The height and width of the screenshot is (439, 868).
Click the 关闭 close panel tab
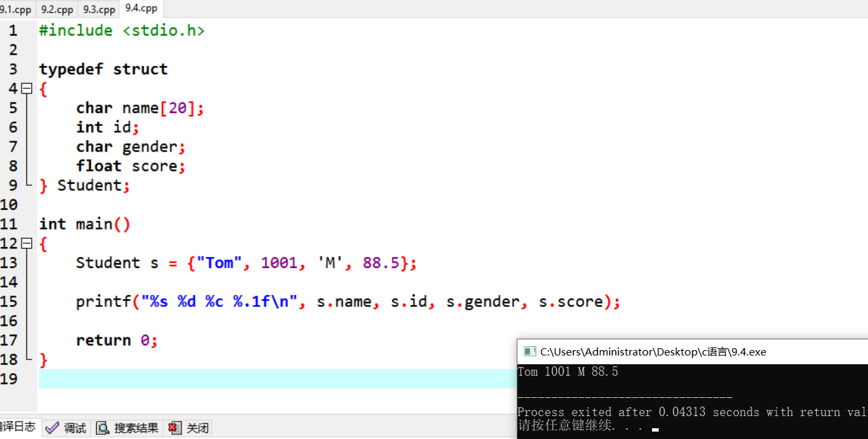pyautogui.click(x=189, y=428)
